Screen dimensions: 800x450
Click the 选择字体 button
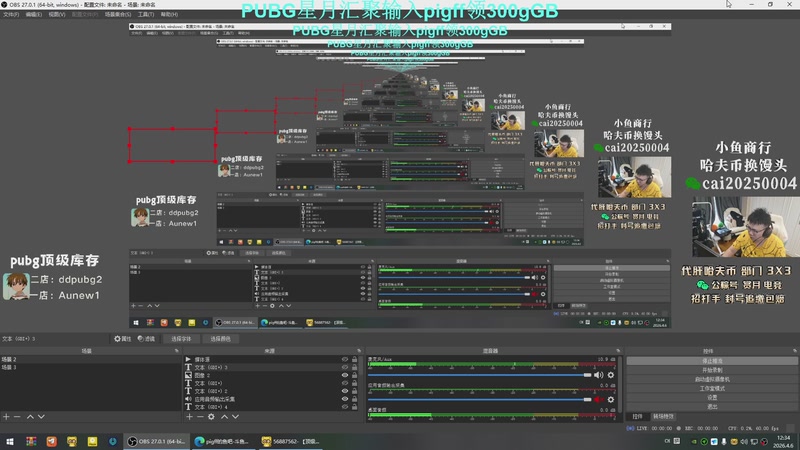(181, 339)
